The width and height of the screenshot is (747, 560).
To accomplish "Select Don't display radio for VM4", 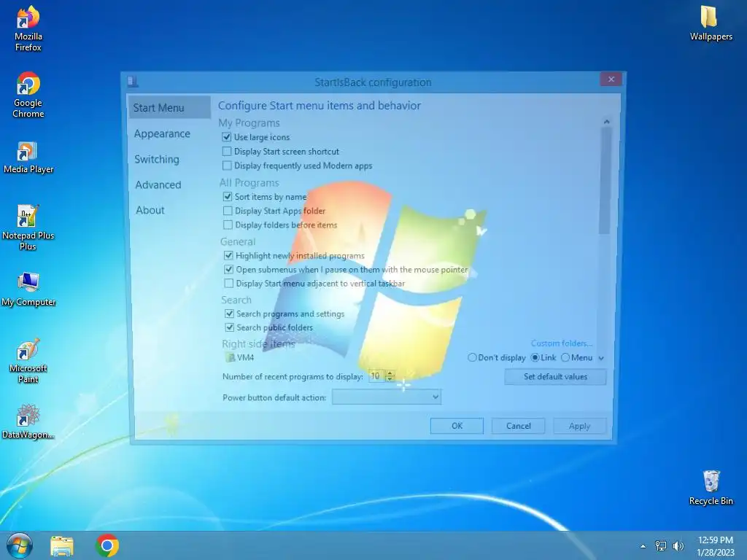I will point(472,357).
